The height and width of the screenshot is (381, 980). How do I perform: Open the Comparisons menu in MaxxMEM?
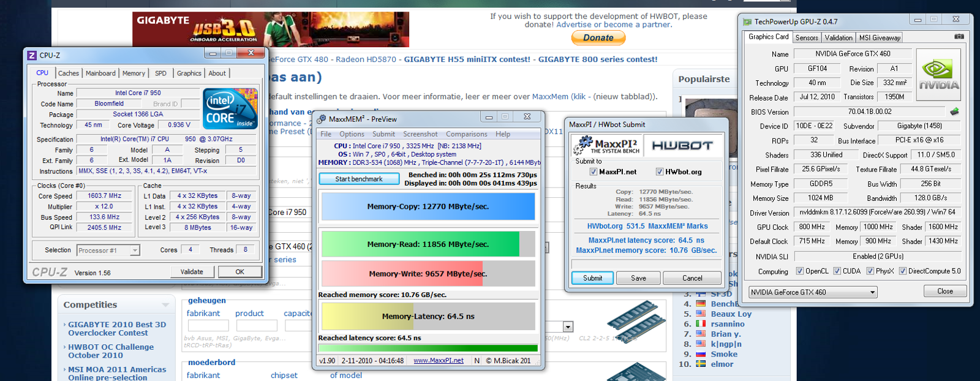click(467, 134)
